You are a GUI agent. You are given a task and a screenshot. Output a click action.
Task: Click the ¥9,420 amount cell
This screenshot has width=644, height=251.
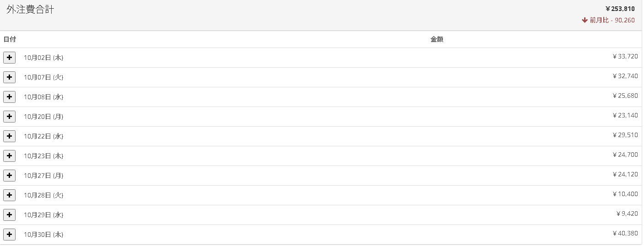(x=627, y=214)
